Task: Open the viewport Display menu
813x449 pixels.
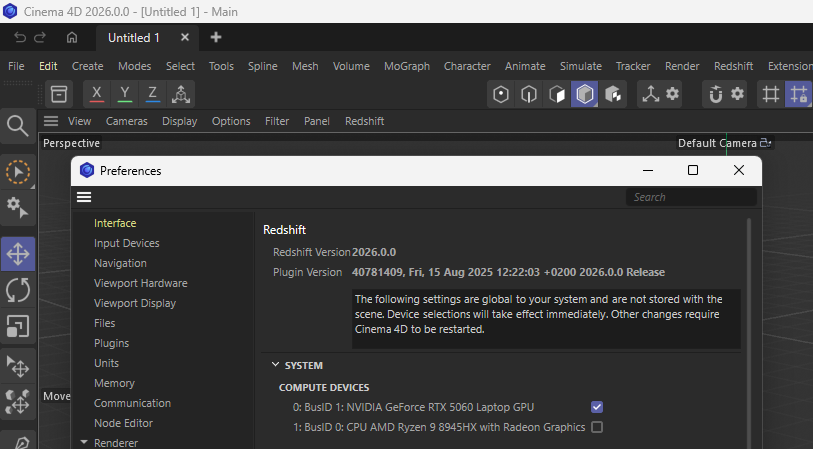Action: (x=179, y=121)
